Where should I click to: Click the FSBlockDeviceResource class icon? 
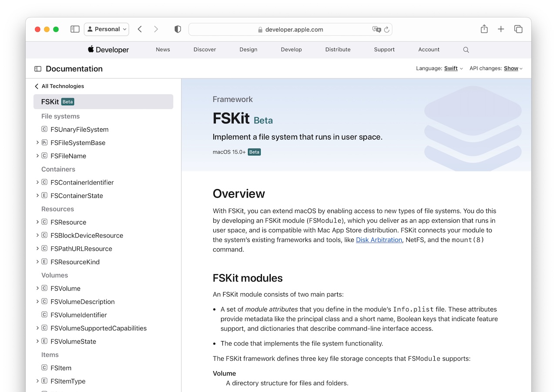pos(44,235)
